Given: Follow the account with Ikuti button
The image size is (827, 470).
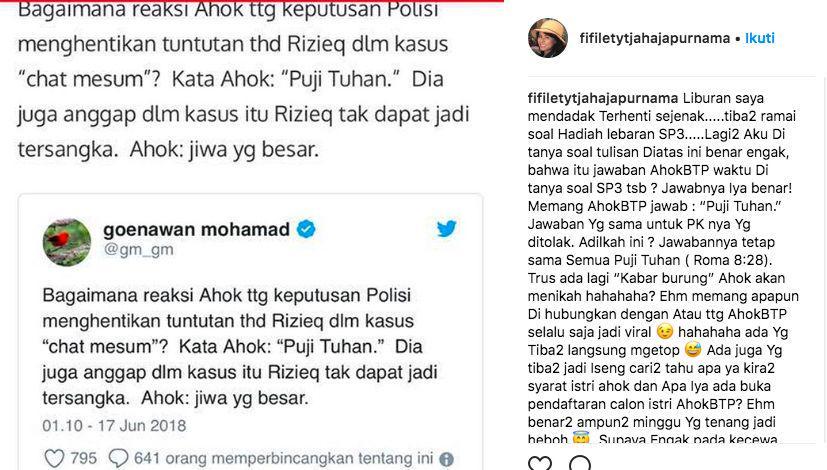Looking at the screenshot, I should 759,38.
